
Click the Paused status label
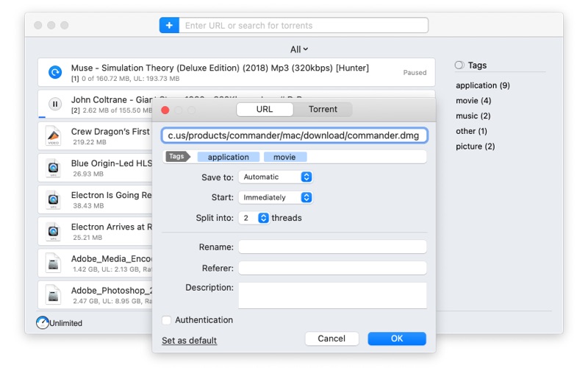click(415, 72)
